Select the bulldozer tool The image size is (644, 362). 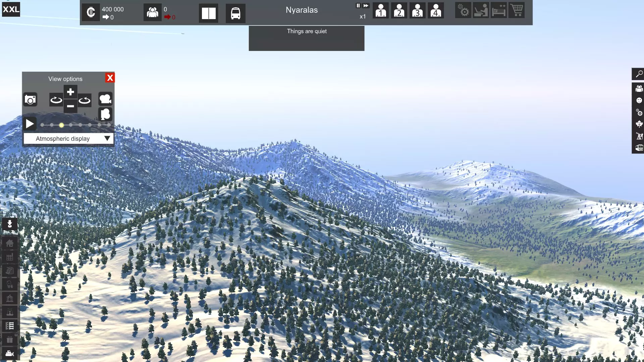point(10,353)
